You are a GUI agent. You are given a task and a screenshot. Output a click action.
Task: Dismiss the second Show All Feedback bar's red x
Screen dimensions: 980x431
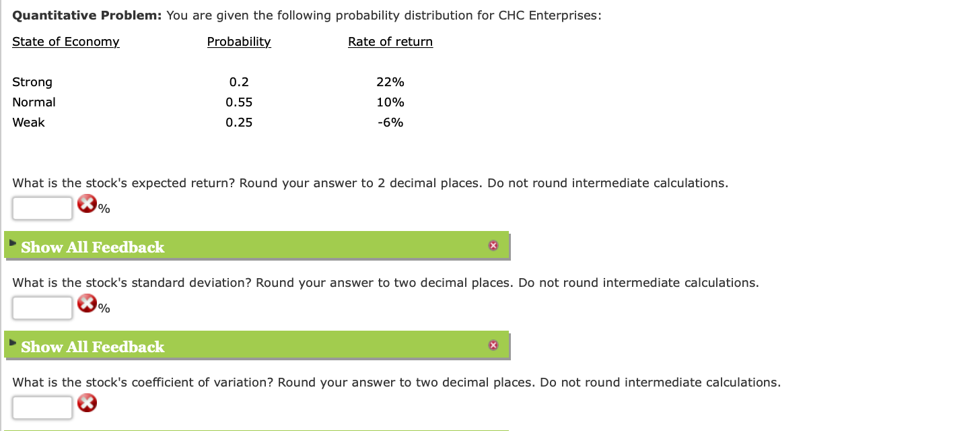tap(493, 345)
